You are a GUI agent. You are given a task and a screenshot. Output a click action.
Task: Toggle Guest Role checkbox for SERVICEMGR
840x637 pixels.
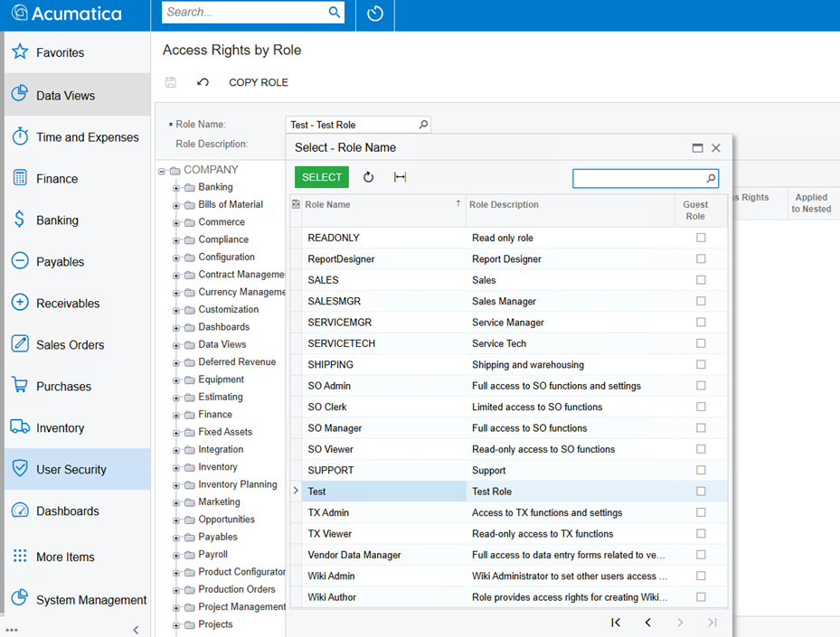click(x=701, y=322)
